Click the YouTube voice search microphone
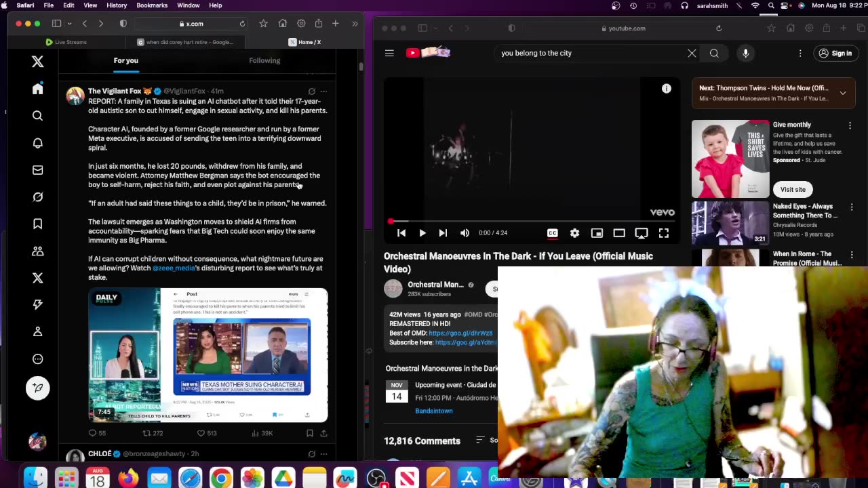The width and height of the screenshot is (868, 488). tap(745, 53)
